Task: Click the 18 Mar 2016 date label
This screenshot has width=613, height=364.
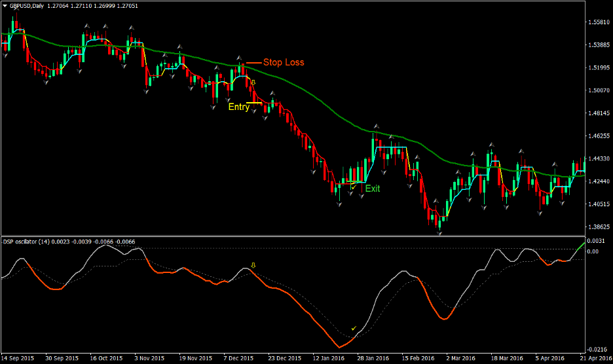Action: click(x=507, y=358)
